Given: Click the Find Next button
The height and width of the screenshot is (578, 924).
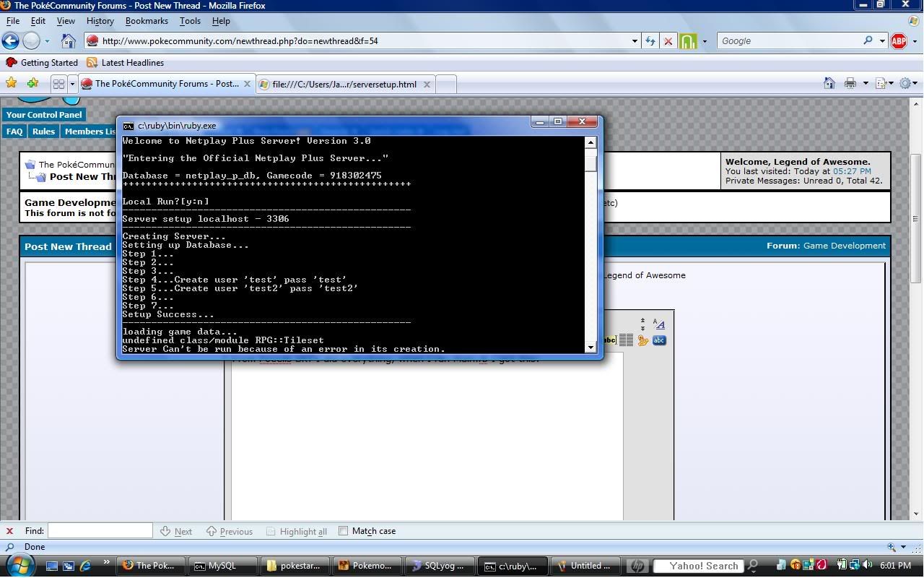Looking at the screenshot, I should 177,531.
